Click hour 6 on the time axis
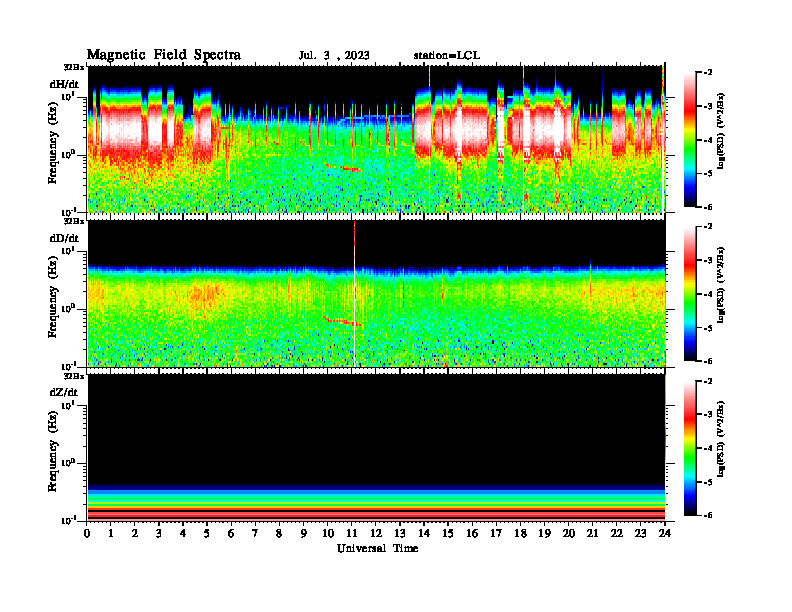Viewport: 792px width, 612px height. pyautogui.click(x=231, y=534)
